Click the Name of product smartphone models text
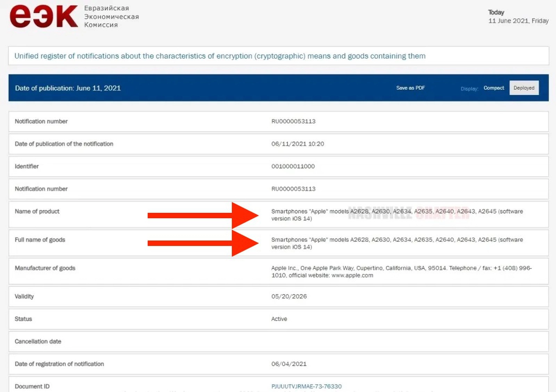 [x=397, y=215]
